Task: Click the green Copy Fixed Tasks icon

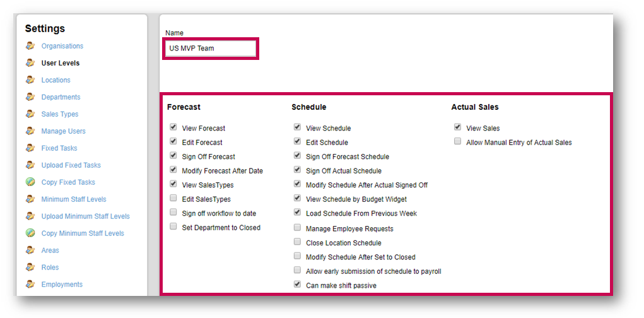Action: click(30, 182)
